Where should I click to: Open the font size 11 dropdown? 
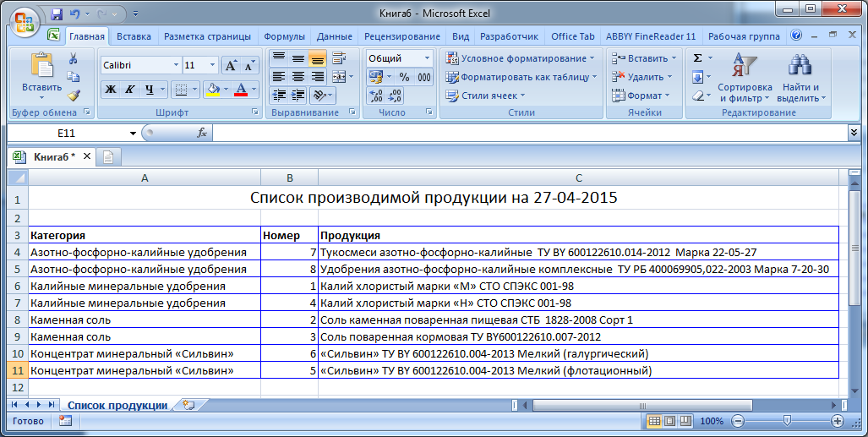click(213, 65)
